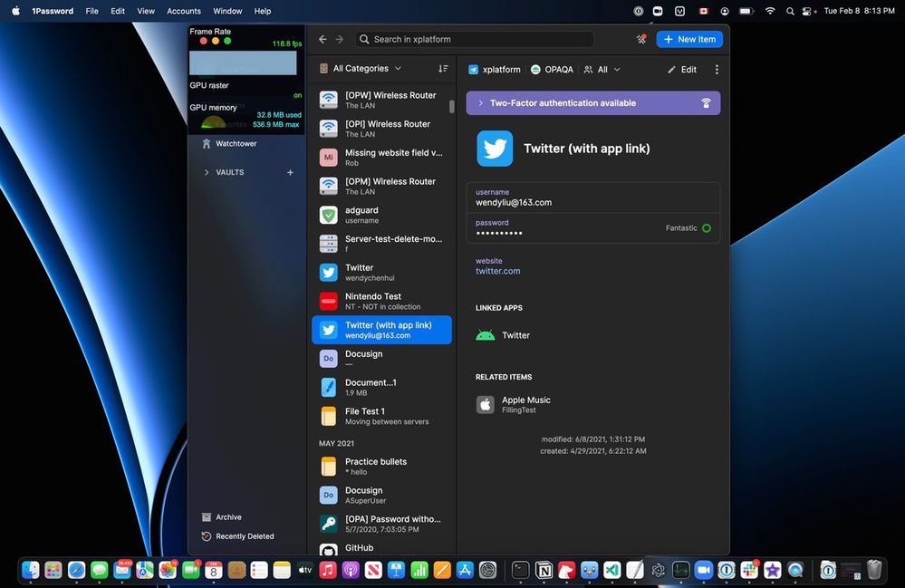The width and height of the screenshot is (905, 588).
Task: Open the All sharing dropdown in header
Action: click(602, 70)
